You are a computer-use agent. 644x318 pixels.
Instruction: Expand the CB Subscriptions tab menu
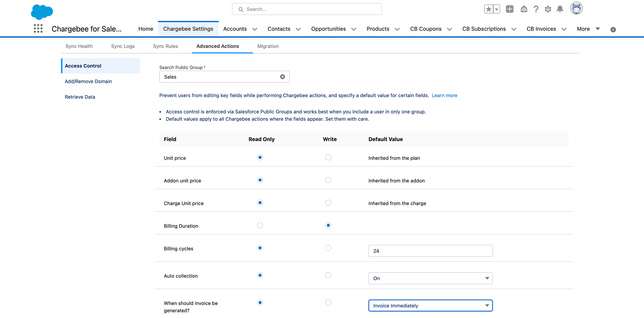[514, 29]
